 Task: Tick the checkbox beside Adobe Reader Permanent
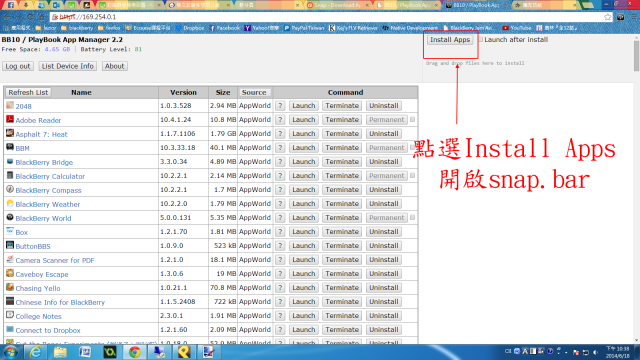click(x=413, y=120)
